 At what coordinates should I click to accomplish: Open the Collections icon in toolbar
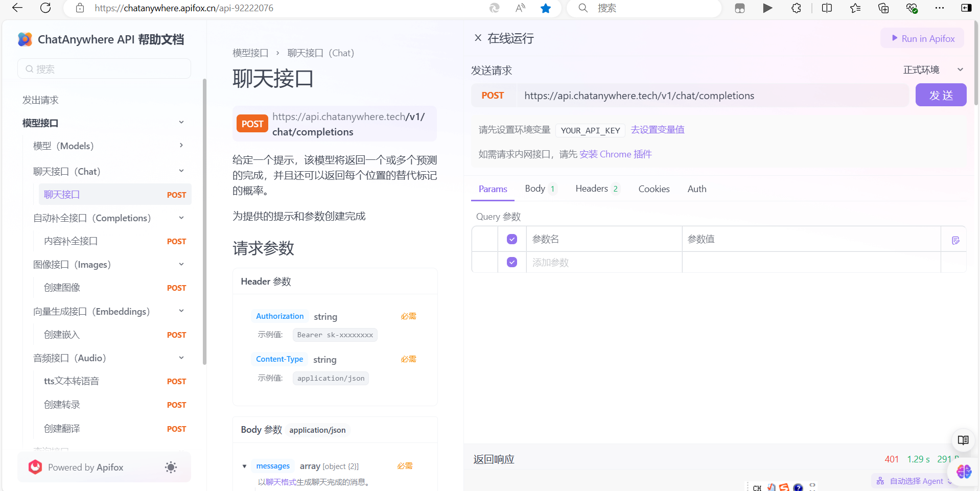pyautogui.click(x=883, y=8)
